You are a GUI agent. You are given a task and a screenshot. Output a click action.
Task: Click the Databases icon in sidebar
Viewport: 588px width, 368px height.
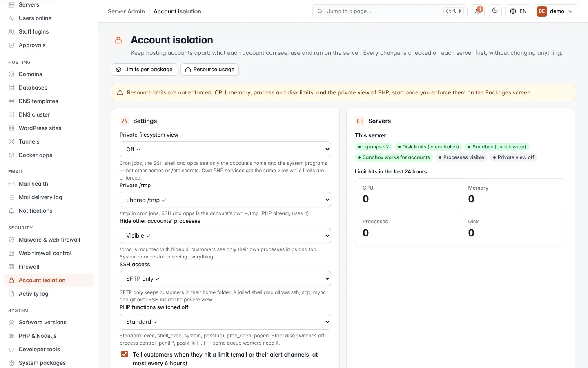click(11, 88)
